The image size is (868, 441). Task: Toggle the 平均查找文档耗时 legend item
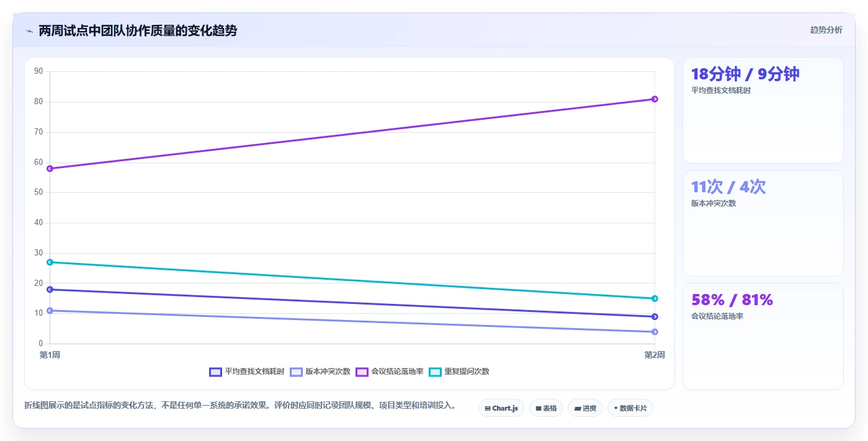tap(247, 372)
